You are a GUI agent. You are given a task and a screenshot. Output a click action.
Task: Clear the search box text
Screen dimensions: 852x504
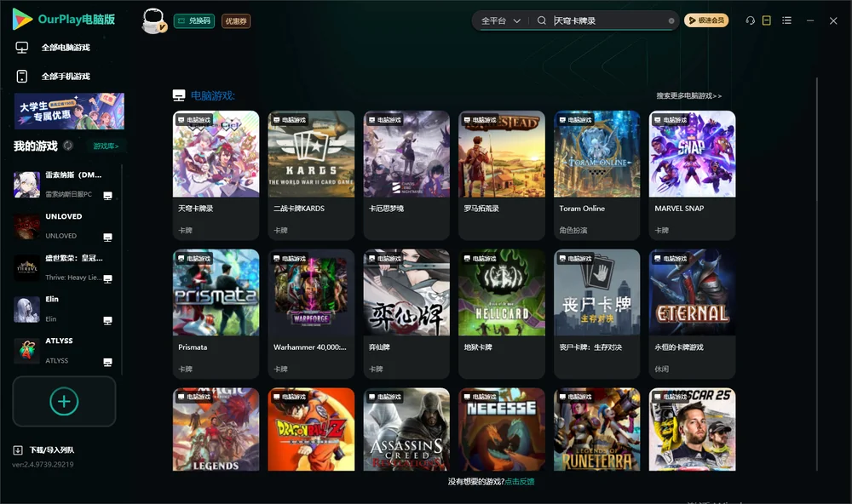671,21
